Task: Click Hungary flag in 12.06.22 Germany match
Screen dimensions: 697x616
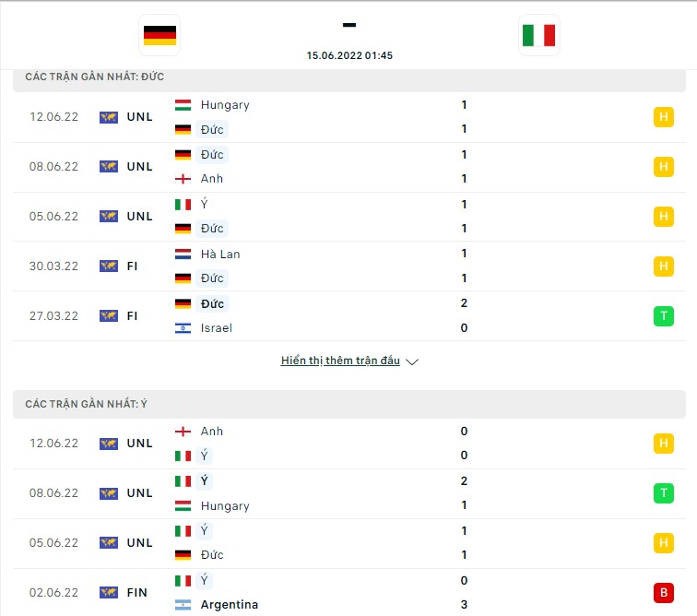Action: [183, 105]
